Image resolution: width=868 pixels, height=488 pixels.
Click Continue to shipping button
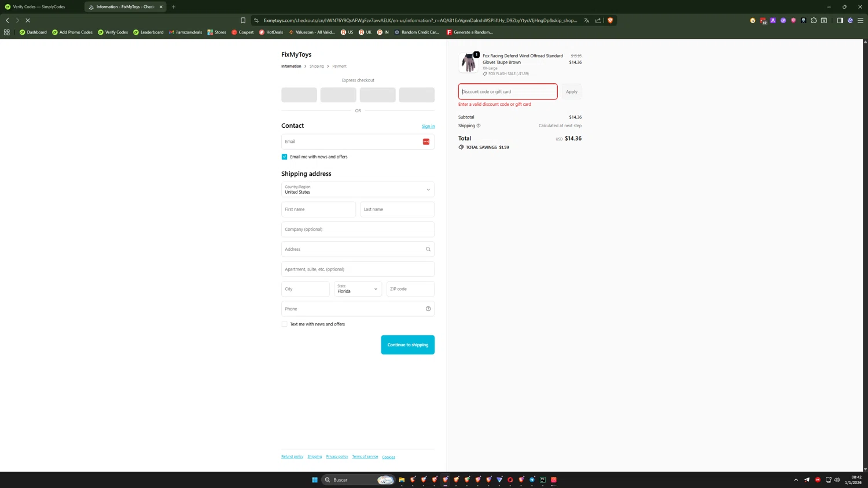point(407,345)
